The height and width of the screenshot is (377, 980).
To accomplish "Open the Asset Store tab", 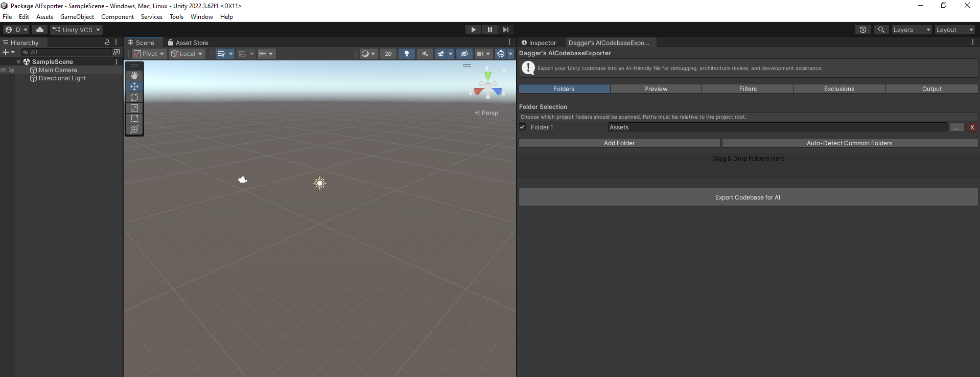I will 188,43.
